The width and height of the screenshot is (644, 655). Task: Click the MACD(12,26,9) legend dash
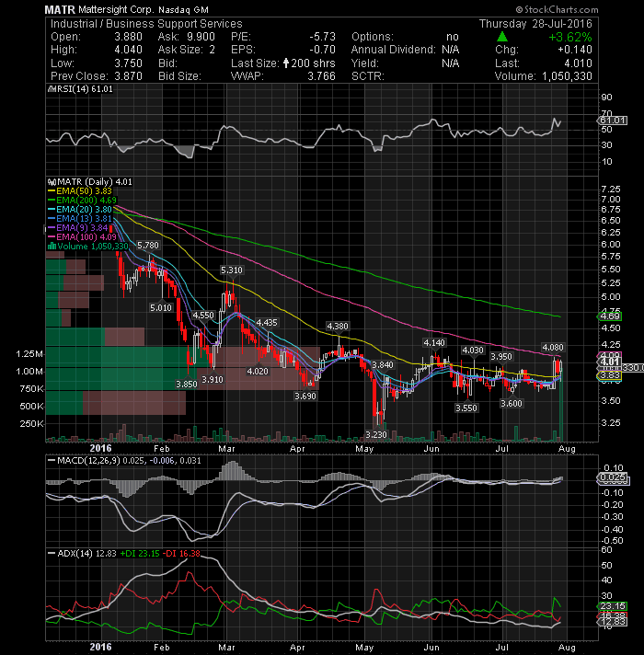coord(52,461)
